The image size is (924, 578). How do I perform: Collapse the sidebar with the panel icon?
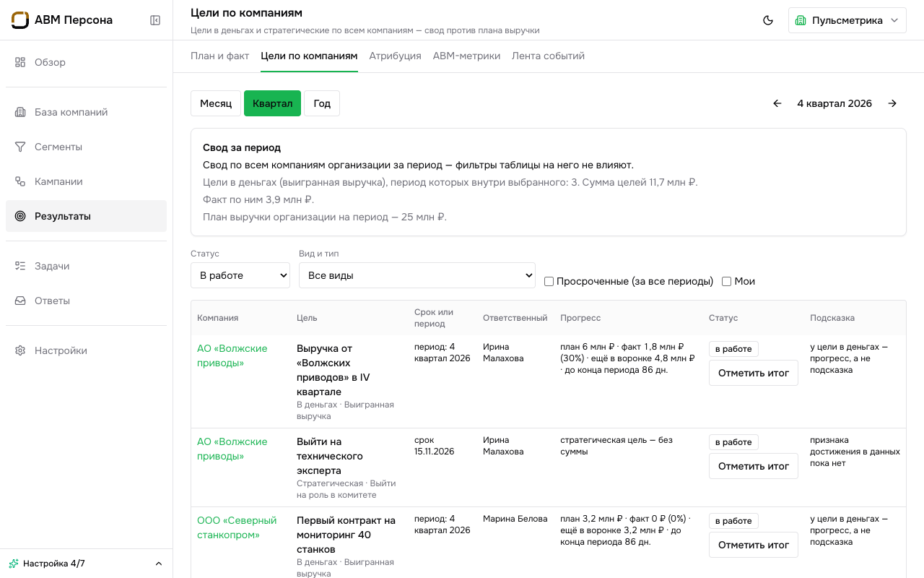[x=155, y=20]
